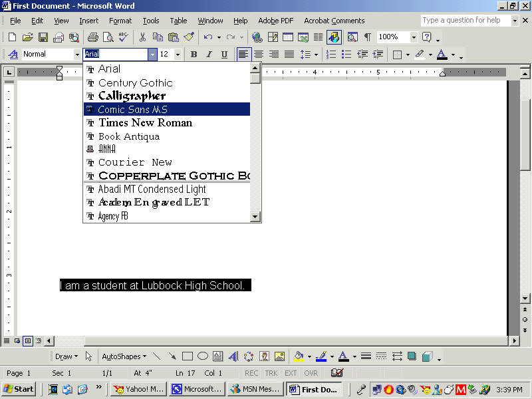Toggle Italic formatting
Screen dimensions: 532x399
pos(209,55)
